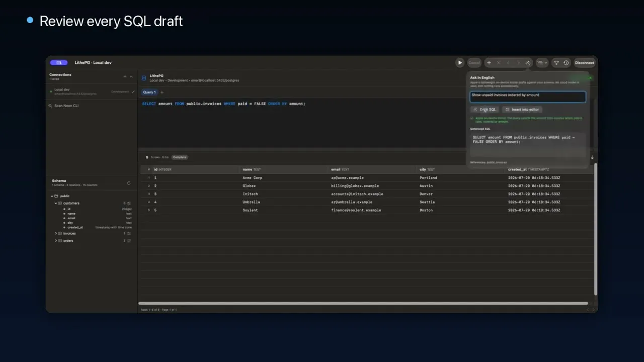
Task: Collapse the public schema node
Action: click(52, 196)
